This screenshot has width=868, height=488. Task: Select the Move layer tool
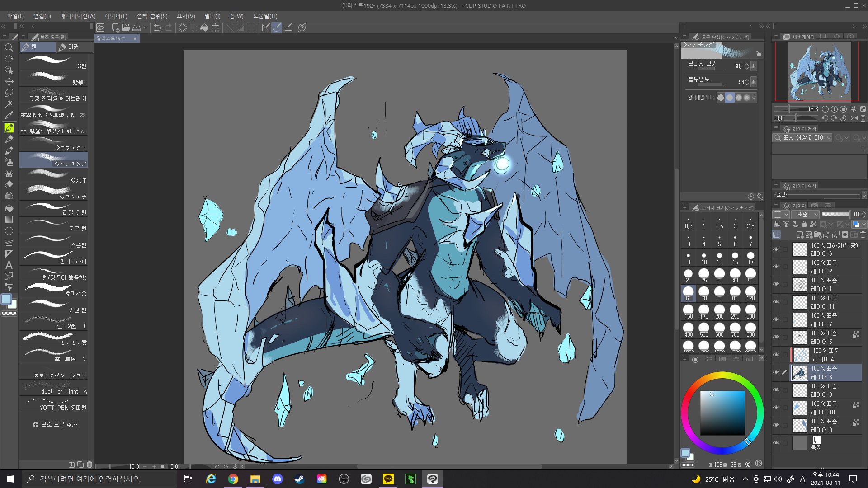9,82
